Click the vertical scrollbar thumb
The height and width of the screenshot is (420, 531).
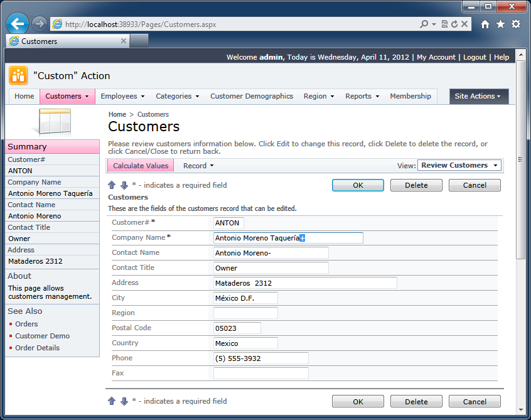click(x=520, y=159)
